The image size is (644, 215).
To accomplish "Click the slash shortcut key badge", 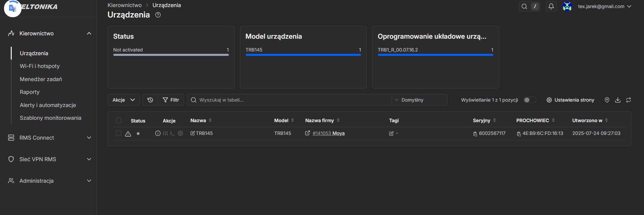I will [x=535, y=6].
